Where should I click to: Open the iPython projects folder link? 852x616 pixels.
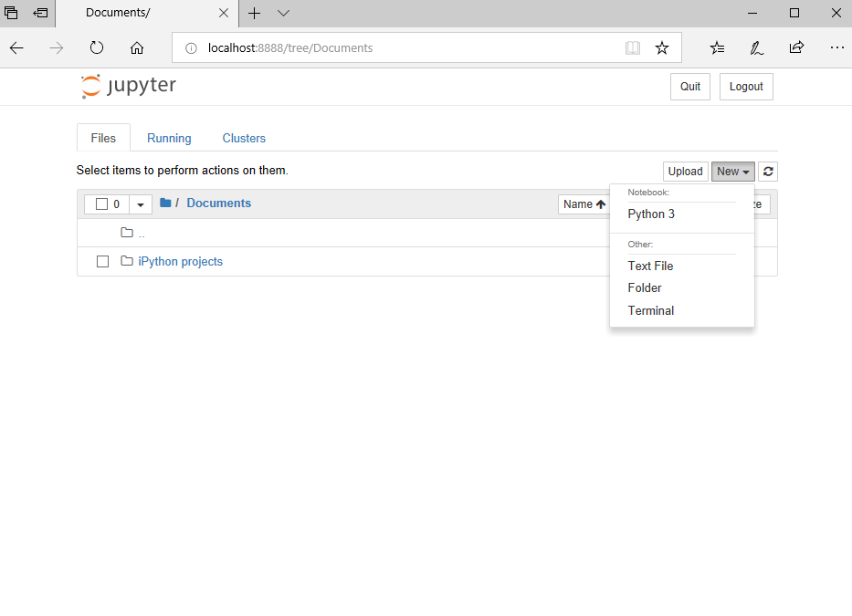point(180,262)
